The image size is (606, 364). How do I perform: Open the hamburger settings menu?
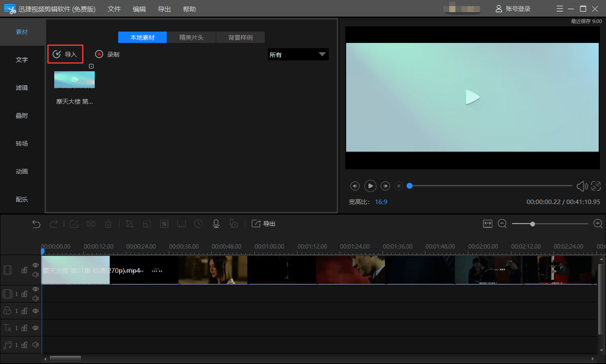tap(560, 9)
